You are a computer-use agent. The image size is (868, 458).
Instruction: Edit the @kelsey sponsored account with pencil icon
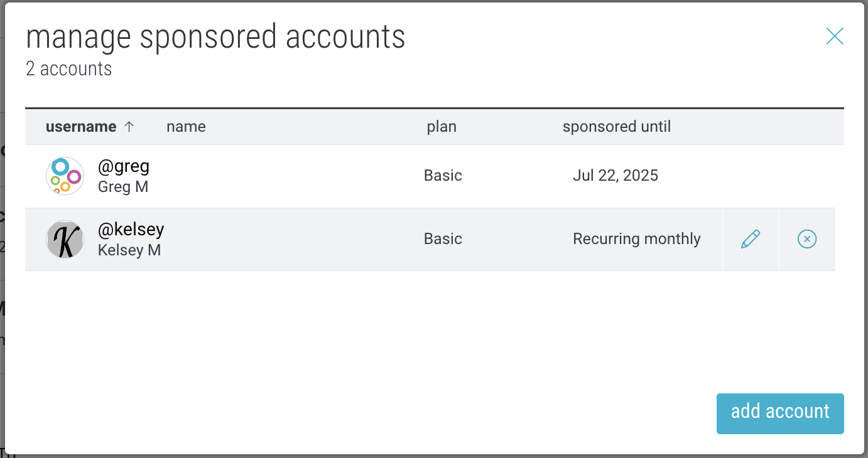751,239
